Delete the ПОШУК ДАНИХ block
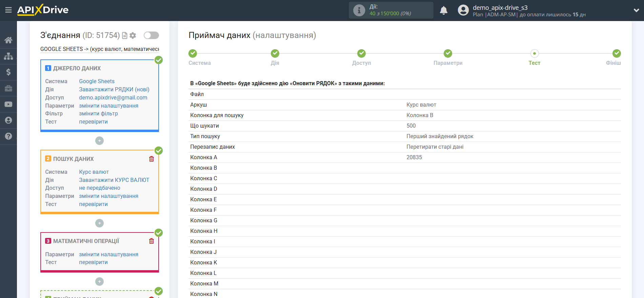 [152, 159]
